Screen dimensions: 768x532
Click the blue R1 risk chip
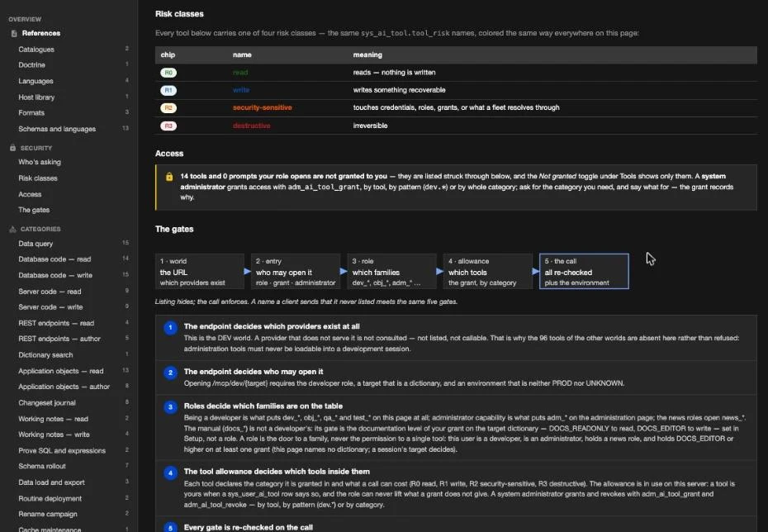pos(168,90)
